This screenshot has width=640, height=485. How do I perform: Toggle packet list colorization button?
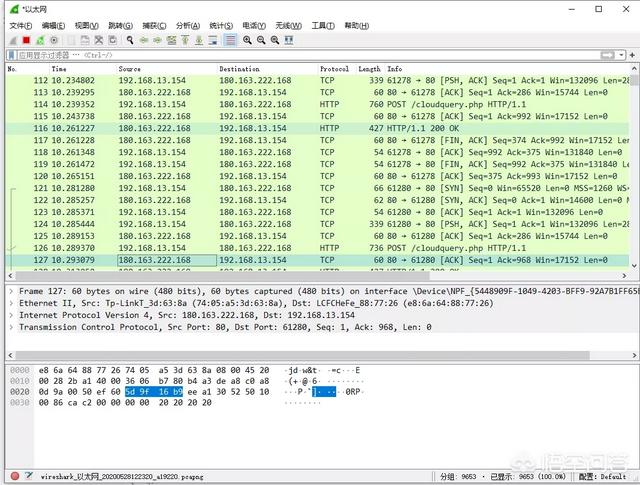(230, 40)
